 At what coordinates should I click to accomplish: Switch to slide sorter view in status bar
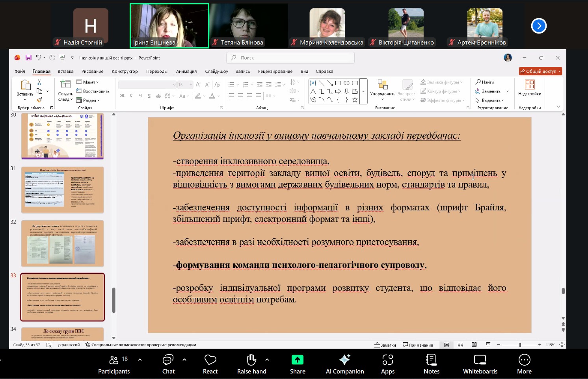460,344
